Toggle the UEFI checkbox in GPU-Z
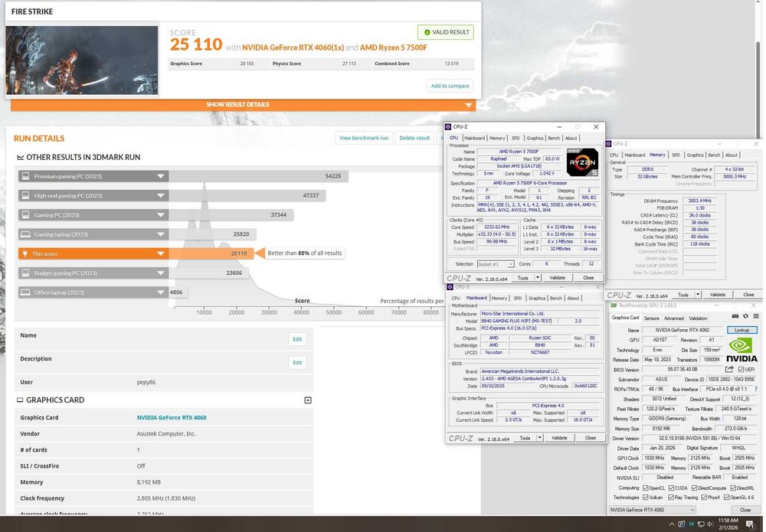766x532 pixels. pos(741,370)
